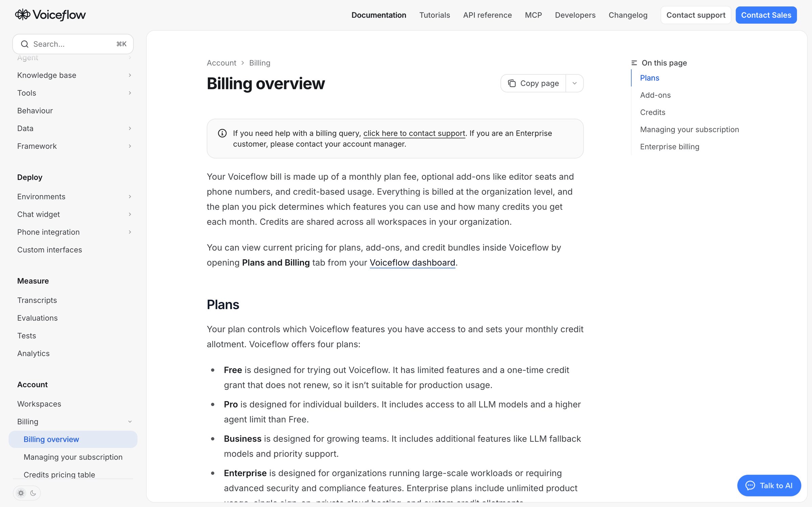This screenshot has height=507, width=812.
Task: Open Tutorials tab in header
Action: tap(434, 15)
